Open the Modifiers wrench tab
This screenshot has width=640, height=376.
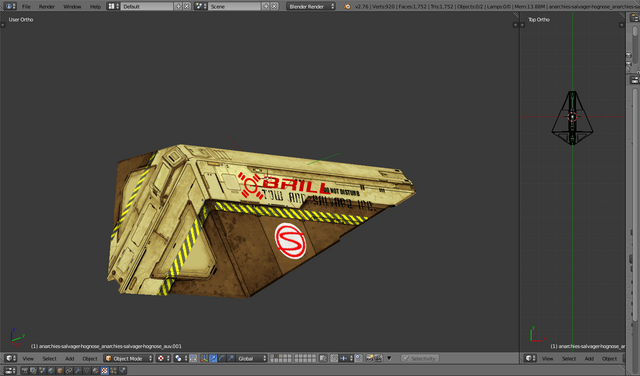[78, 371]
